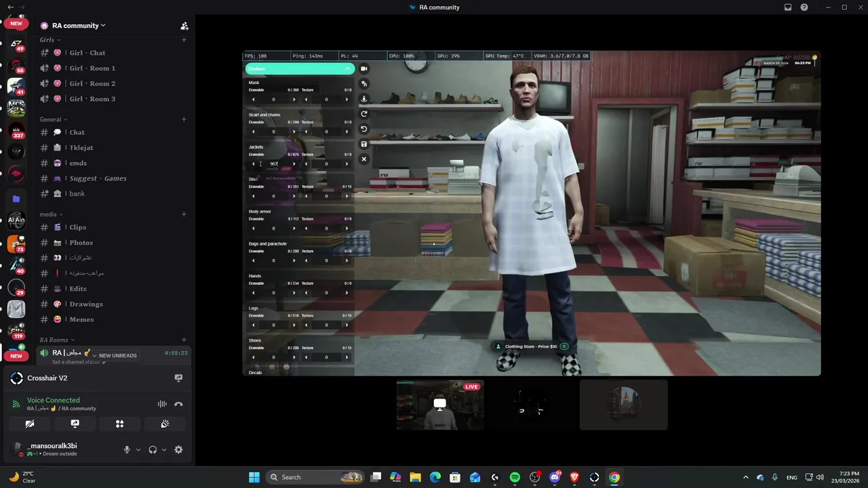Open activities launcher in voice panel
The image size is (868, 488).
pyautogui.click(x=119, y=424)
